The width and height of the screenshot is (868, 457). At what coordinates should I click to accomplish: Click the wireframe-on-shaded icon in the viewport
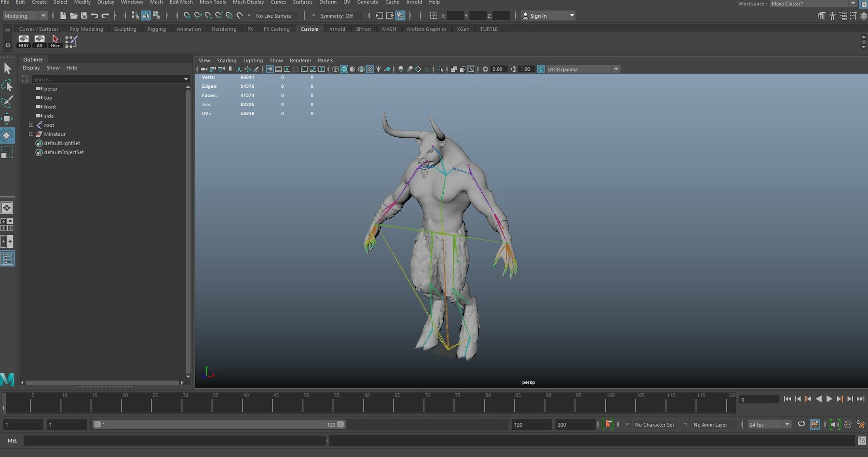click(x=353, y=69)
